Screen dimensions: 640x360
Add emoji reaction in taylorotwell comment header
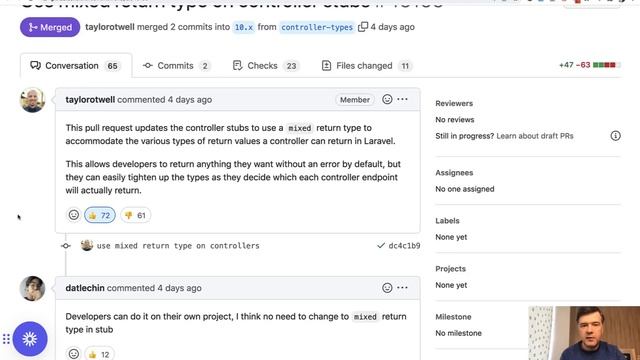point(387,99)
